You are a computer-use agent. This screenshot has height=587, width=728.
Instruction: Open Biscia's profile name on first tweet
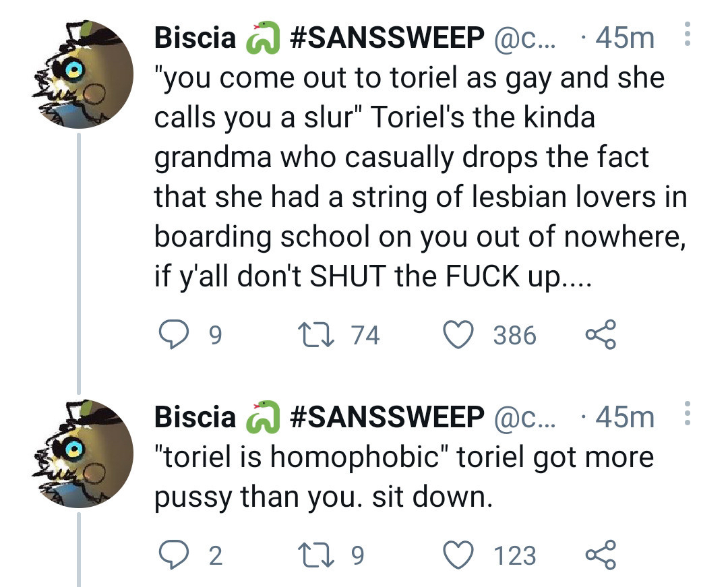[x=195, y=38]
